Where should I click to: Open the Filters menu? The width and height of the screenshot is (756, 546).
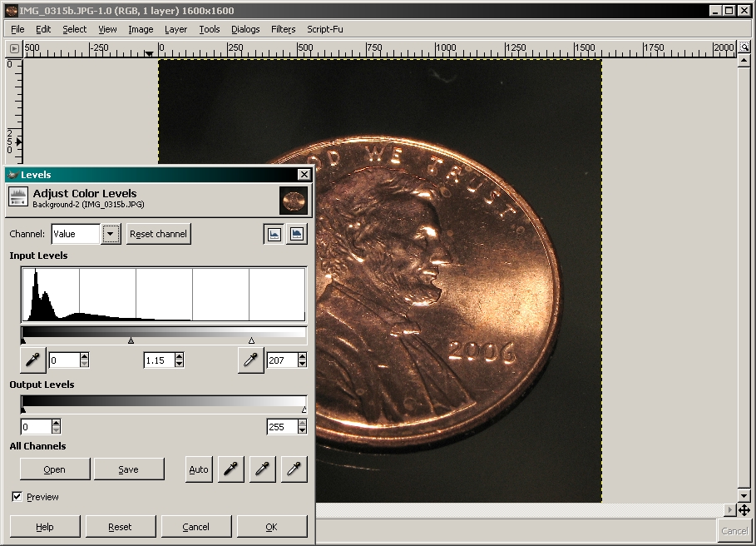[x=283, y=29]
